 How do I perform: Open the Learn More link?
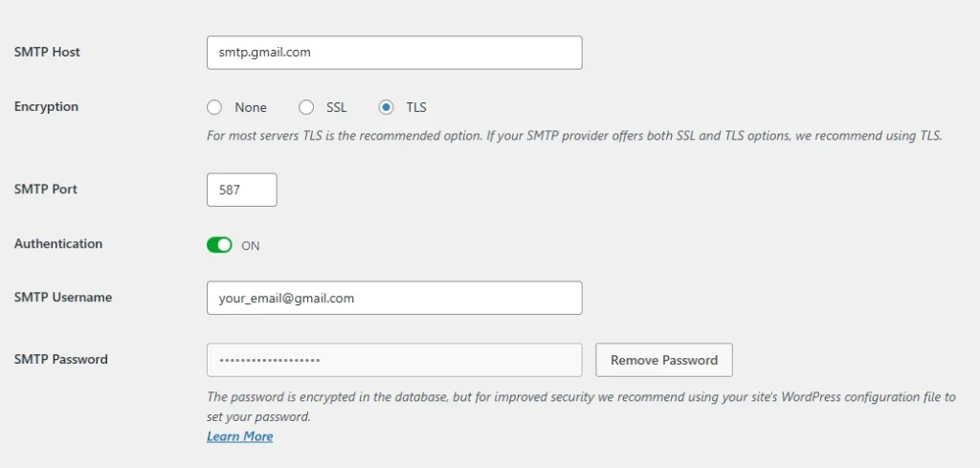point(239,436)
